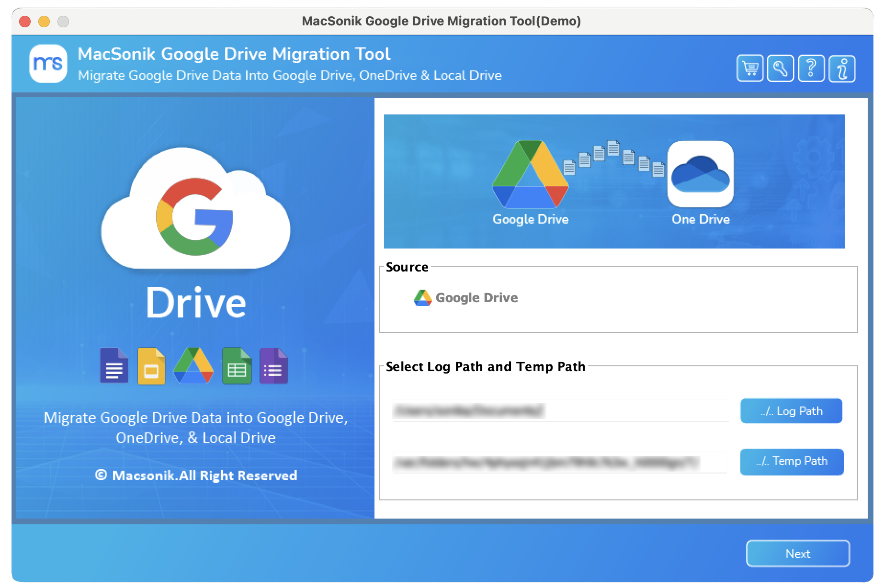Browse for a Log Path

pos(791,411)
